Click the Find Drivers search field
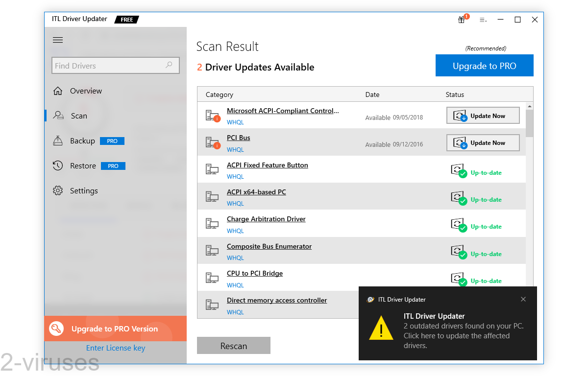588x376 pixels. tap(116, 66)
